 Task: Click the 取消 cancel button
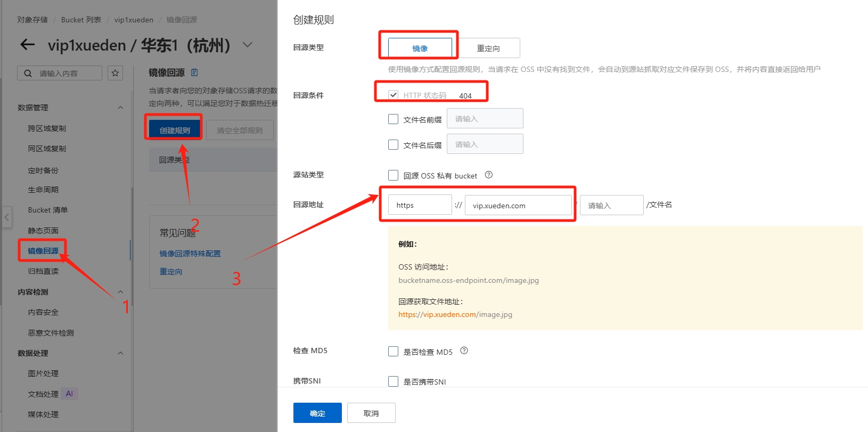pyautogui.click(x=371, y=413)
